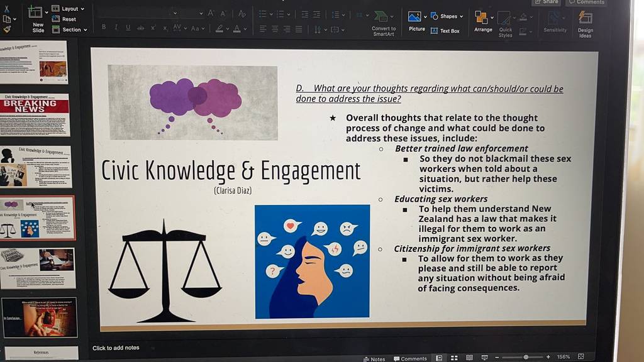
Task: Open Comments from the top right
Action: tap(587, 2)
